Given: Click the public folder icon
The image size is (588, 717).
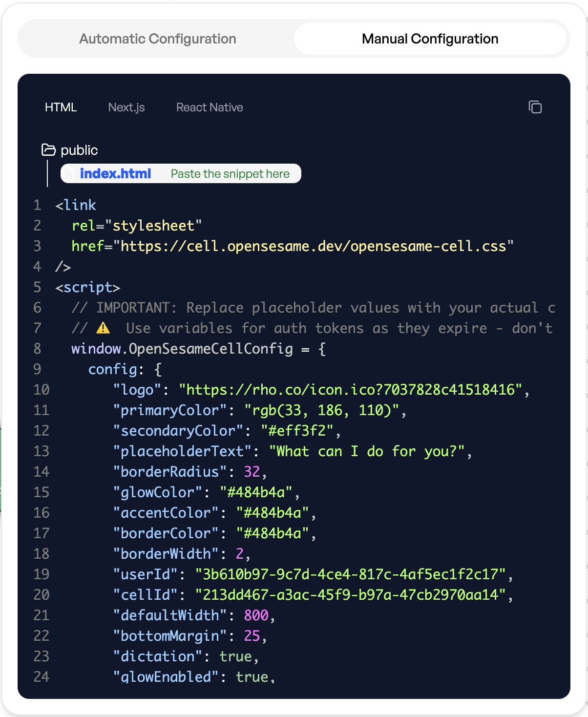Looking at the screenshot, I should pos(49,150).
